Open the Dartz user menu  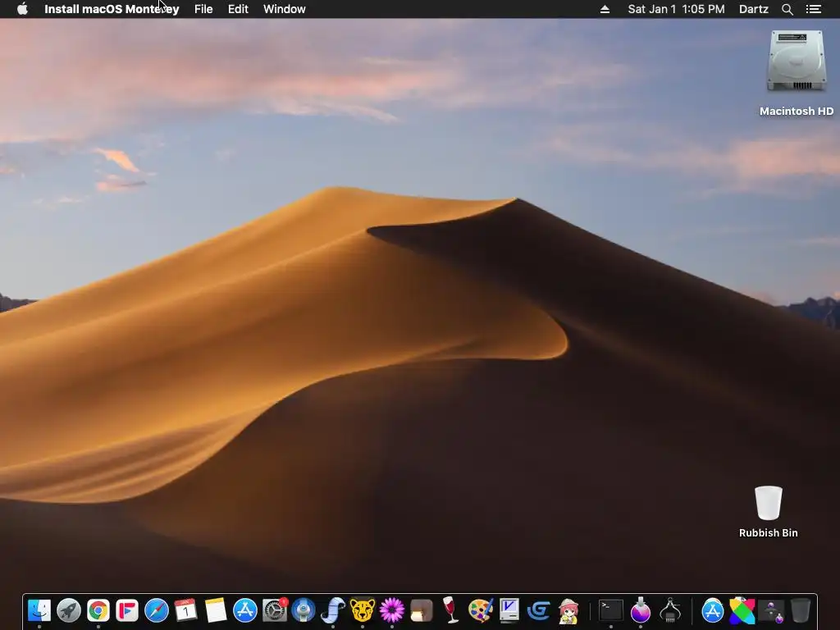coord(754,9)
